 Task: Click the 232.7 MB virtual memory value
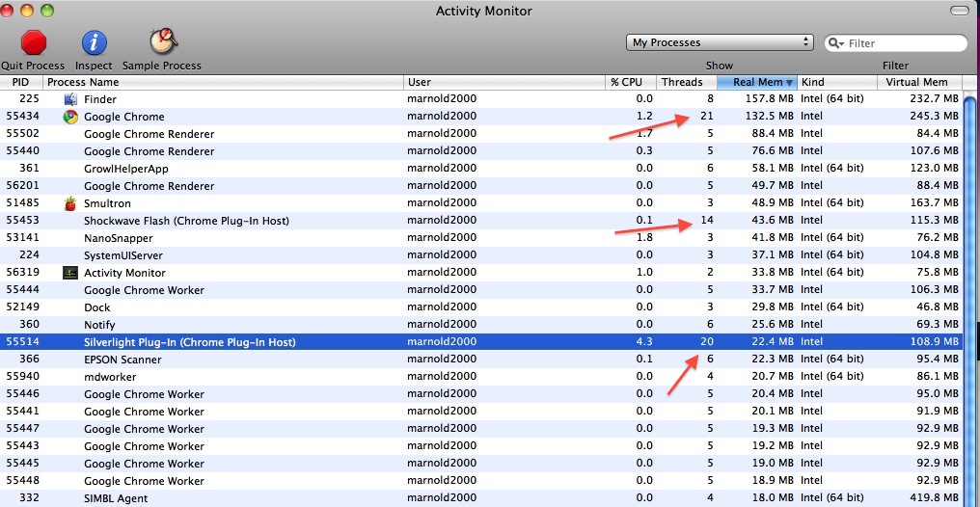pos(933,98)
